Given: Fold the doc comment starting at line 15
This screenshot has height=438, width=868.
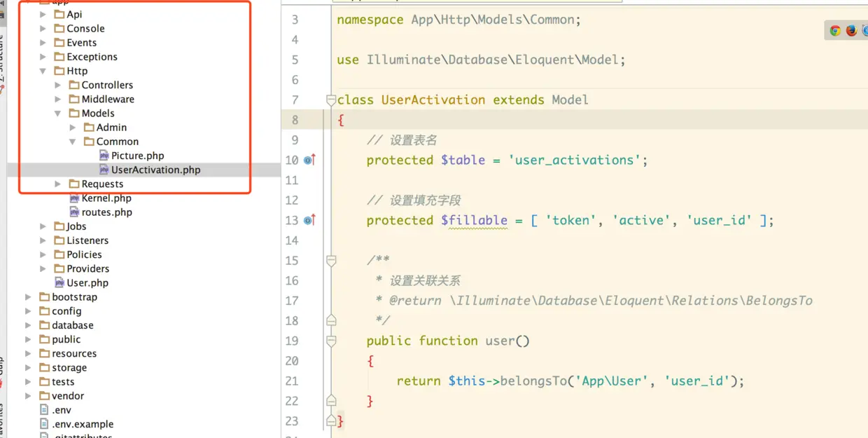Looking at the screenshot, I should (x=331, y=261).
